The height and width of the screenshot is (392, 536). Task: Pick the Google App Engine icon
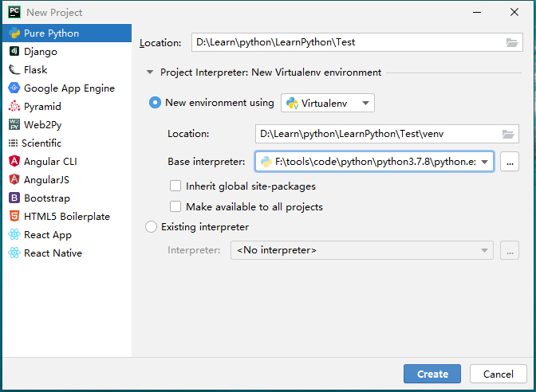[x=14, y=88]
